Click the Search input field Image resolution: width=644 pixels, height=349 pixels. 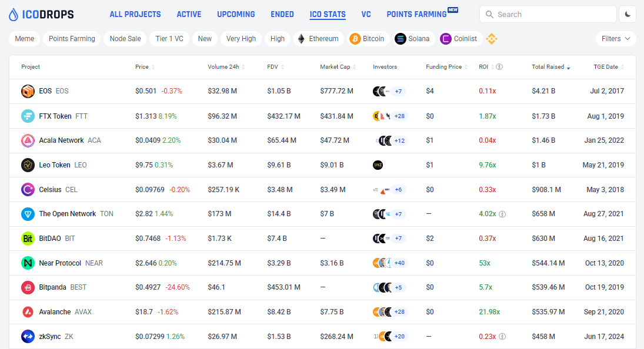[x=548, y=14]
